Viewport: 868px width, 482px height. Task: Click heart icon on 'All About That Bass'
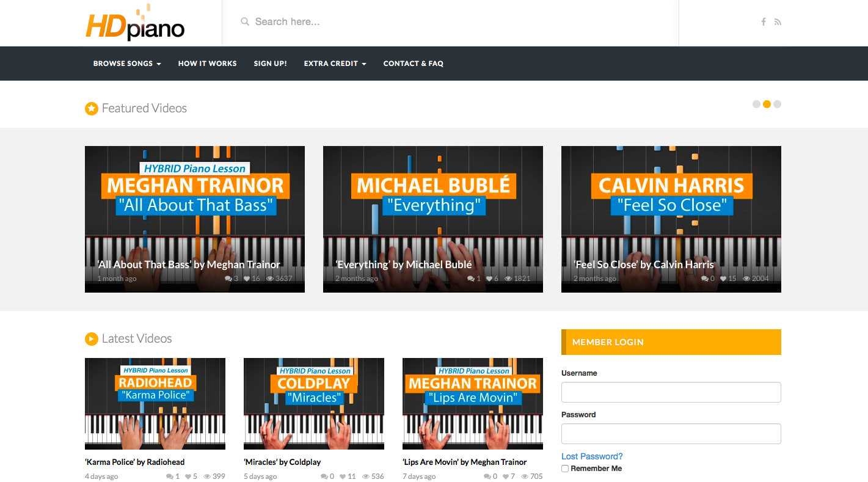coord(247,279)
